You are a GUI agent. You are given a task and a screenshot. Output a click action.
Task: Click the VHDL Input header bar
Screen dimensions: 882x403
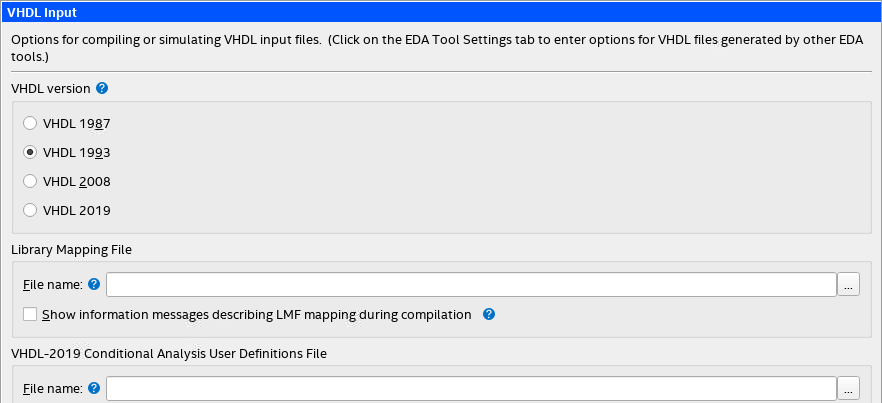(x=440, y=13)
